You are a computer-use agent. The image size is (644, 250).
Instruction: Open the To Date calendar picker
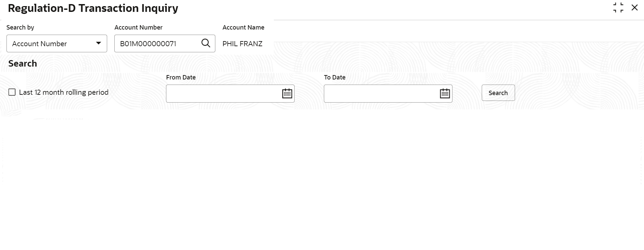click(445, 93)
